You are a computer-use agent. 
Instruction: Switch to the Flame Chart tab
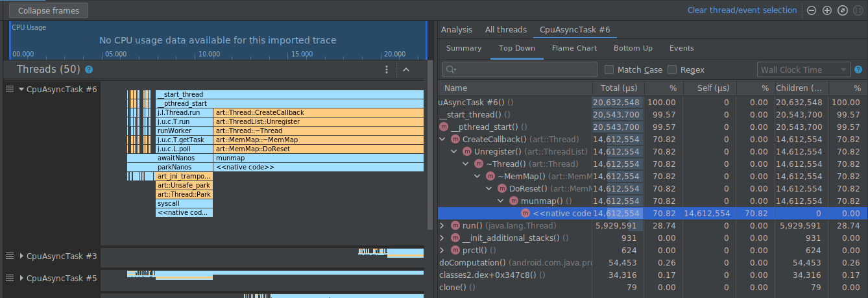click(574, 48)
